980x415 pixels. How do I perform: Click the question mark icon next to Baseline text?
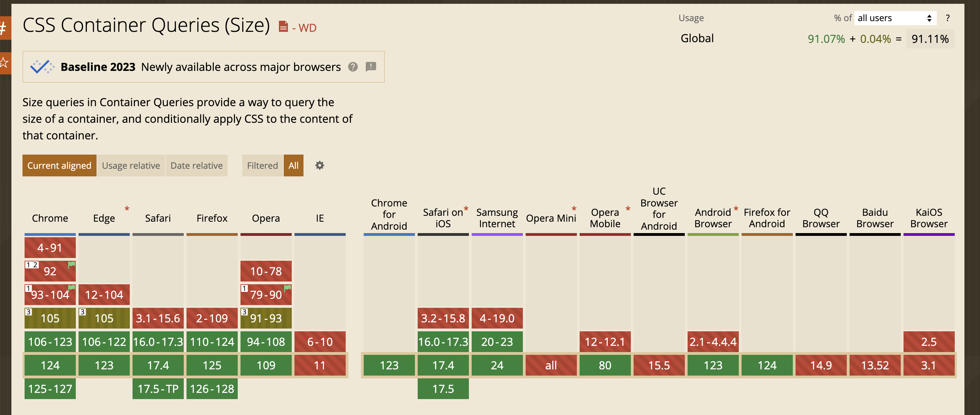352,66
